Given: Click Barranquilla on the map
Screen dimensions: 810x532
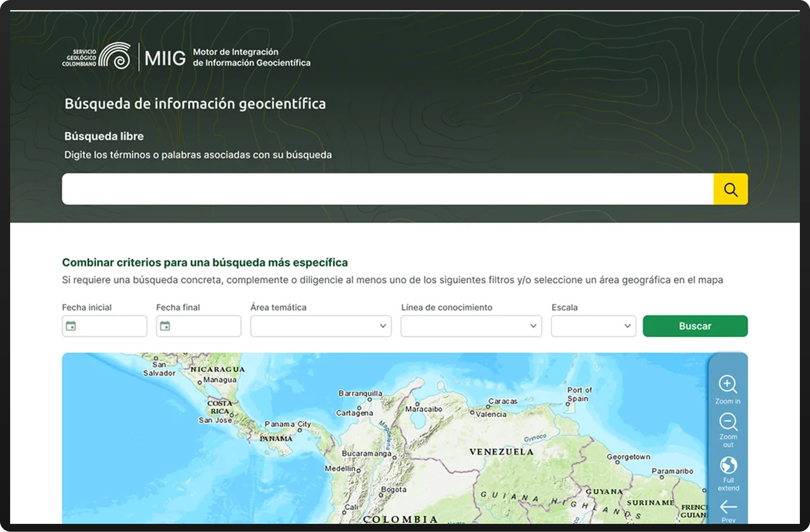Looking at the screenshot, I should [360, 393].
